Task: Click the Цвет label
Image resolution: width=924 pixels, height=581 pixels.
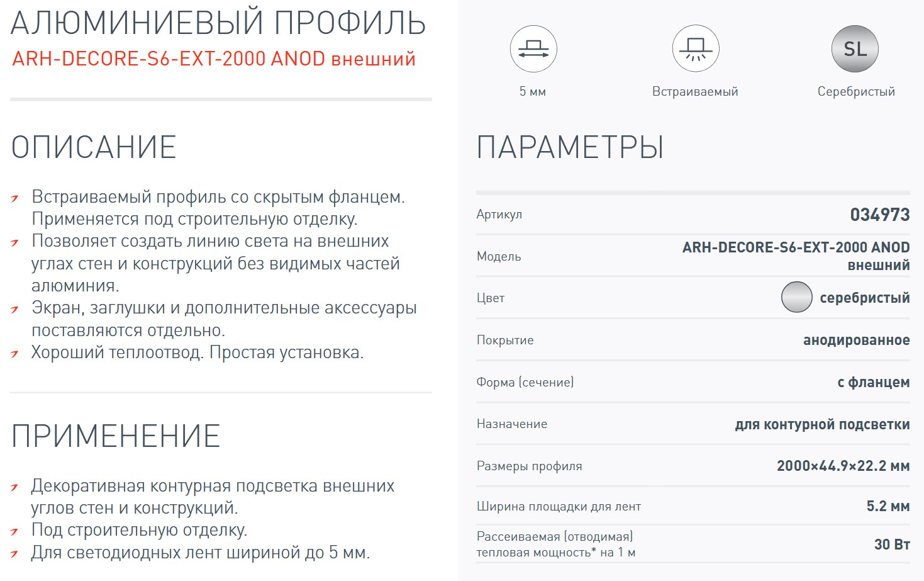Action: [x=491, y=298]
